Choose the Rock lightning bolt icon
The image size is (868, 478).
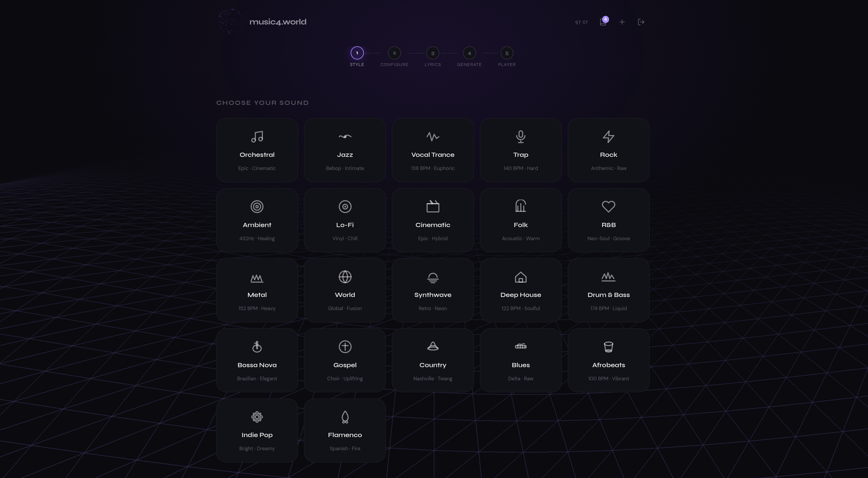tap(608, 137)
